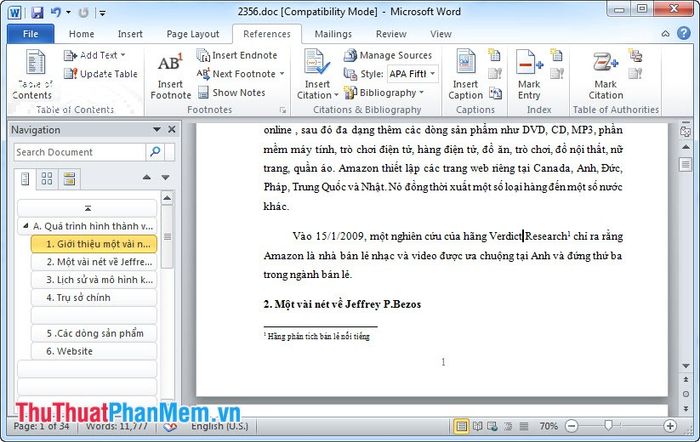Click the search magnifier icon

tap(155, 152)
